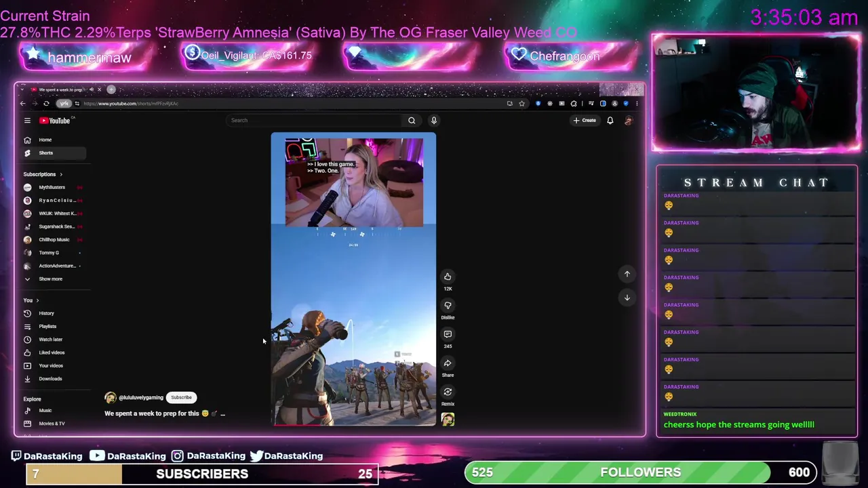Click the Create button
The width and height of the screenshot is (868, 488).
pyautogui.click(x=585, y=121)
